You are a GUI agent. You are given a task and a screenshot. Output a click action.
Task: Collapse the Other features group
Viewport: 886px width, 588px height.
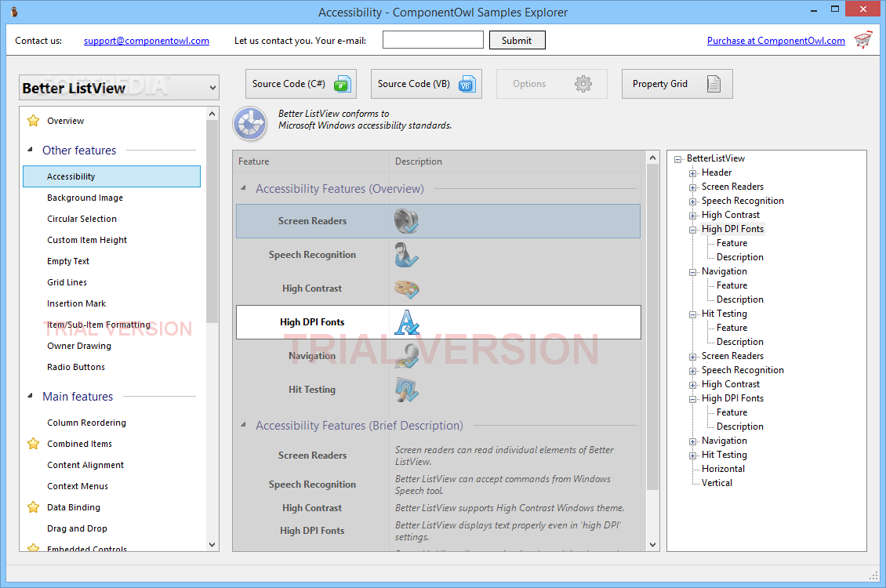(x=30, y=150)
